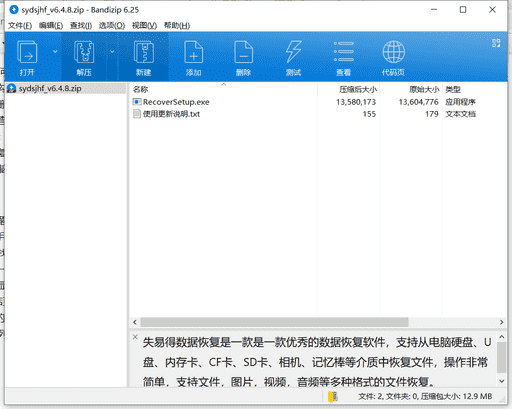This screenshot has width=512, height=409.
Task: Open the View (视图) menu
Action: pyautogui.click(x=144, y=26)
